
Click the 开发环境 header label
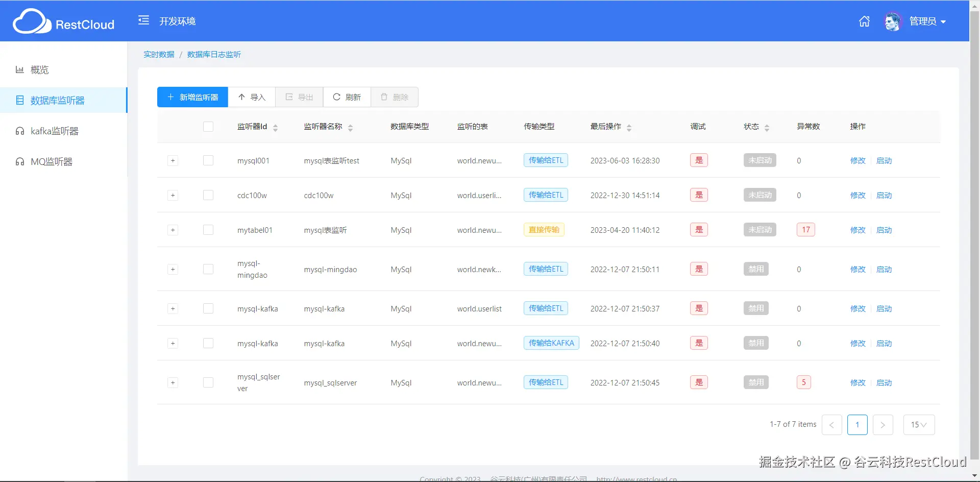pos(178,21)
